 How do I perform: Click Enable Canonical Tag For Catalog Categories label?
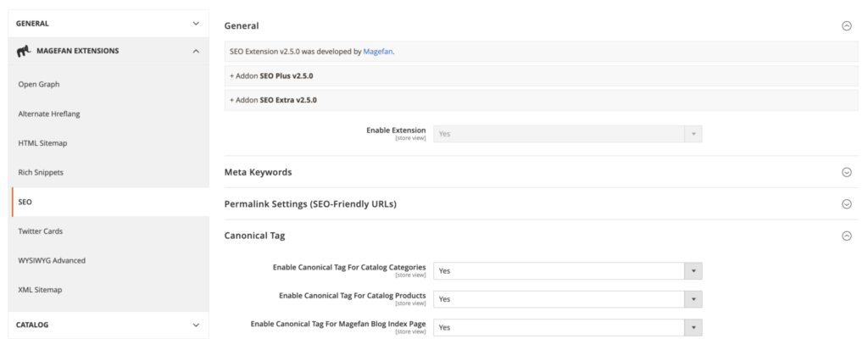(349, 268)
